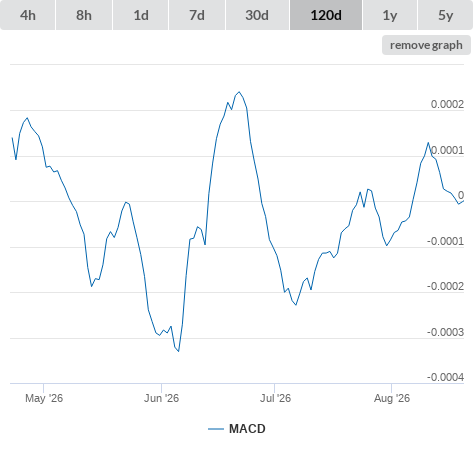Select the 30d range tab
This screenshot has height=455, width=474.
[257, 15]
